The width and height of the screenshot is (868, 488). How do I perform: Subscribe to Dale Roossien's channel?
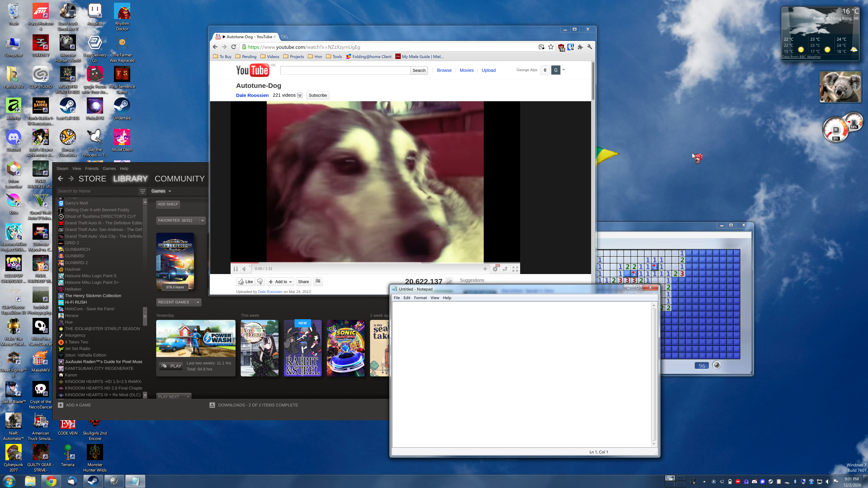(x=318, y=95)
